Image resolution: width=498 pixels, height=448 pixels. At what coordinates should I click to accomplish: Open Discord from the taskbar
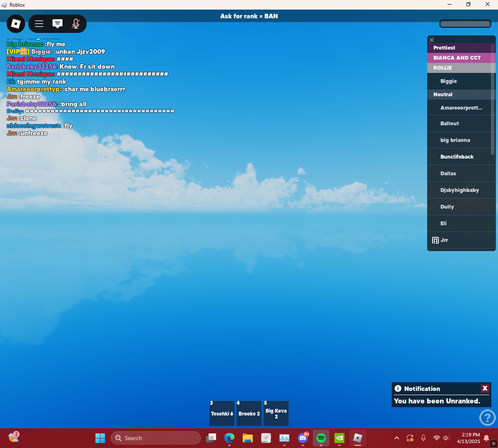303,438
